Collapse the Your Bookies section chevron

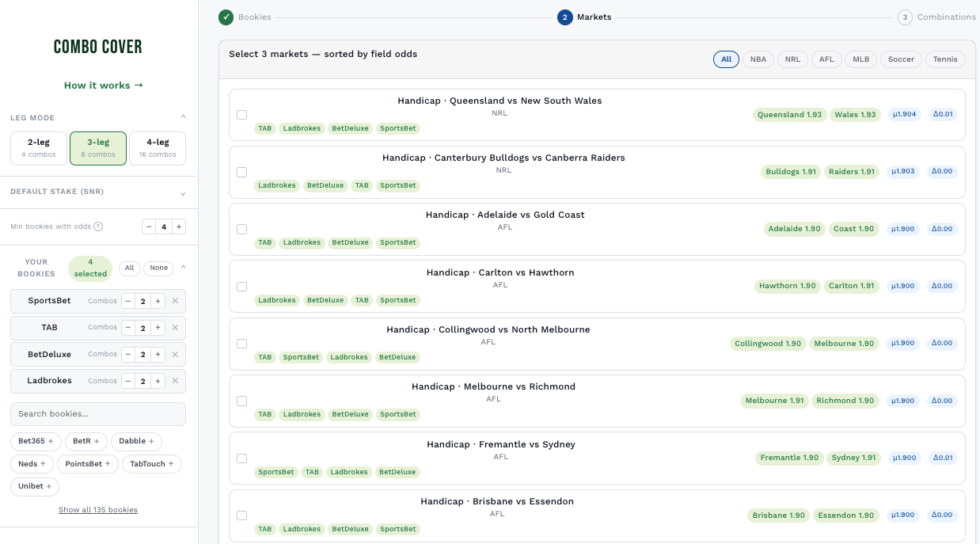183,268
